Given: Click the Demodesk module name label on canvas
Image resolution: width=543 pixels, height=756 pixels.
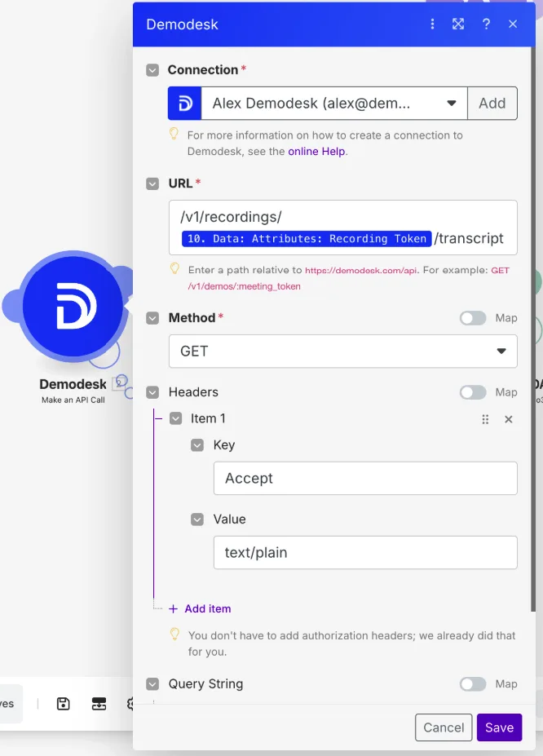Looking at the screenshot, I should tap(73, 384).
